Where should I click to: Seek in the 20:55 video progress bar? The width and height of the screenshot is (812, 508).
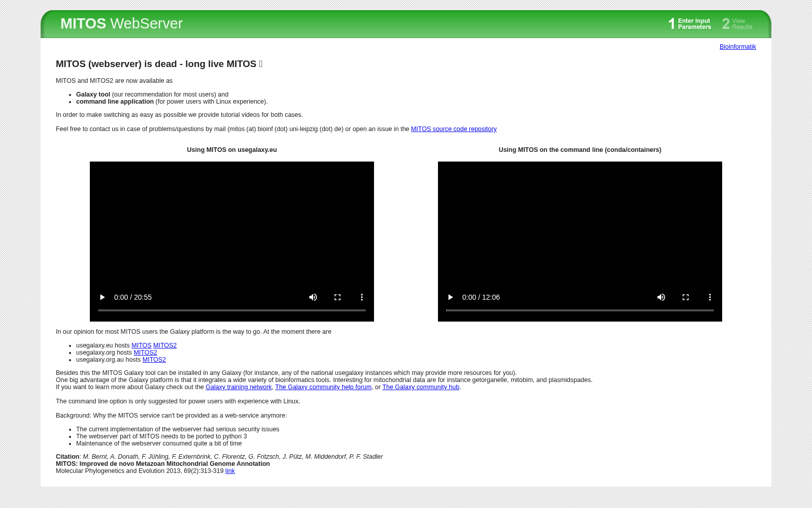click(232, 310)
